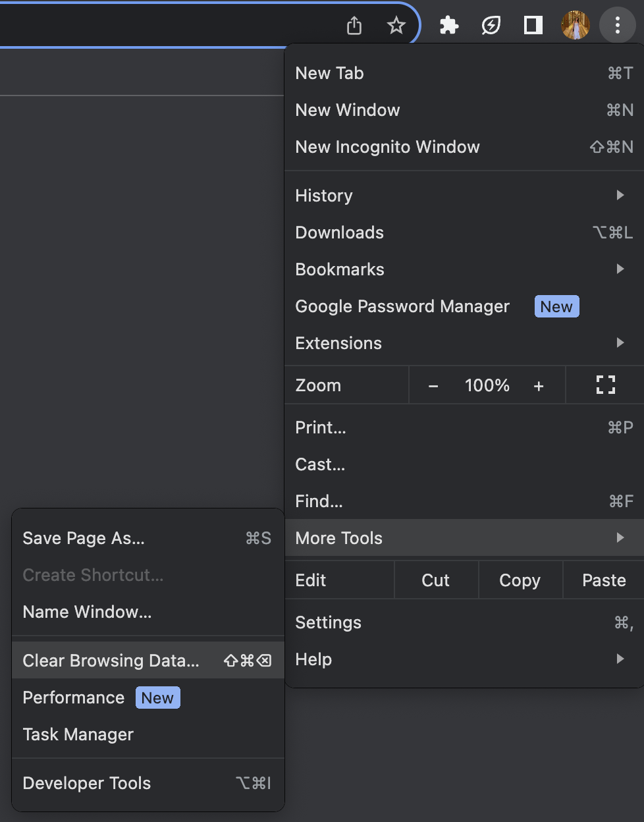Click the three-dot Chrome menu icon
Image resolution: width=644 pixels, height=822 pixels.
point(617,26)
